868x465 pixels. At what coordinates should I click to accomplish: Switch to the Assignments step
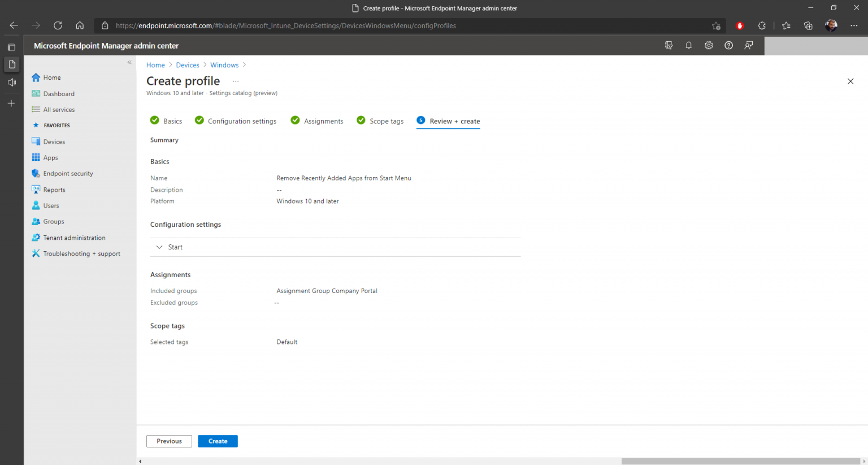coord(323,121)
